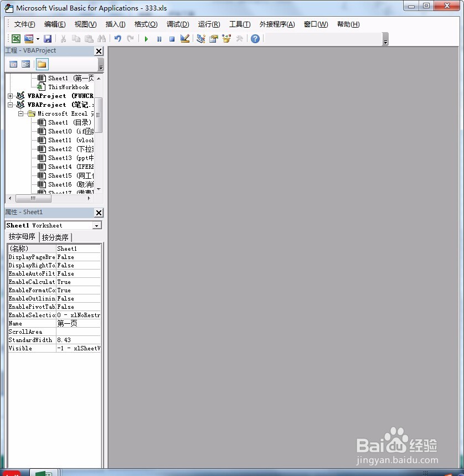Click the View Microsoft Excel icon
The image size is (464, 476).
point(16,39)
